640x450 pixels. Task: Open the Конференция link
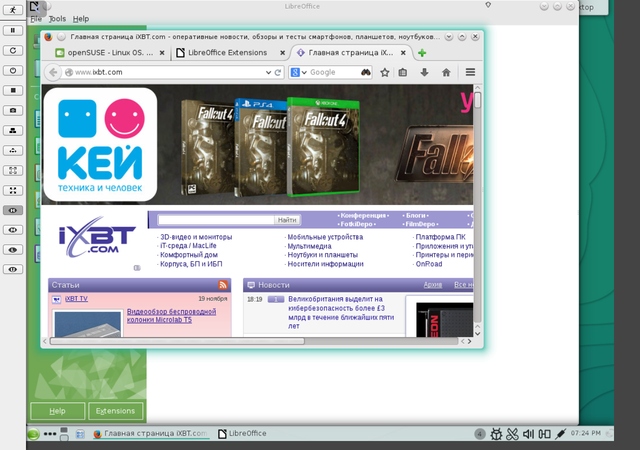pyautogui.click(x=363, y=215)
